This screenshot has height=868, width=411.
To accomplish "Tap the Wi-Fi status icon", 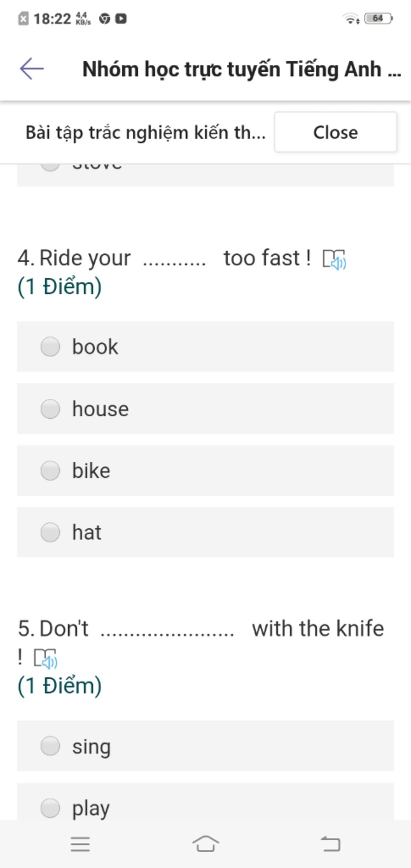I will [x=351, y=18].
